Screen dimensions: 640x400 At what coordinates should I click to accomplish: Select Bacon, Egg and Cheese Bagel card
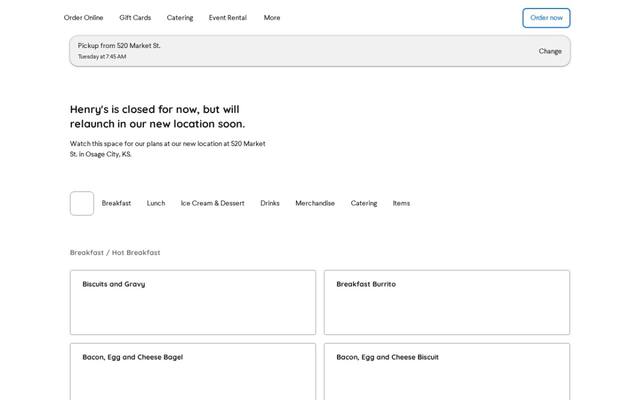click(193, 371)
